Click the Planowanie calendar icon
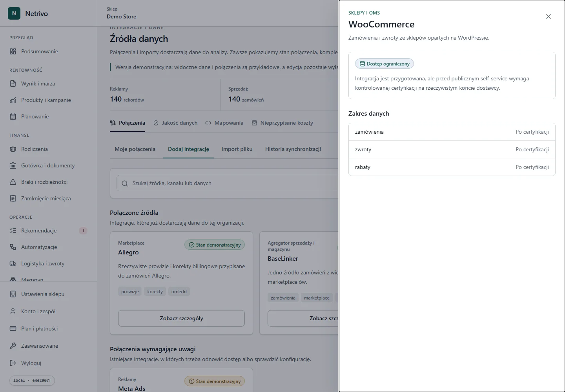The image size is (565, 392). click(x=13, y=116)
